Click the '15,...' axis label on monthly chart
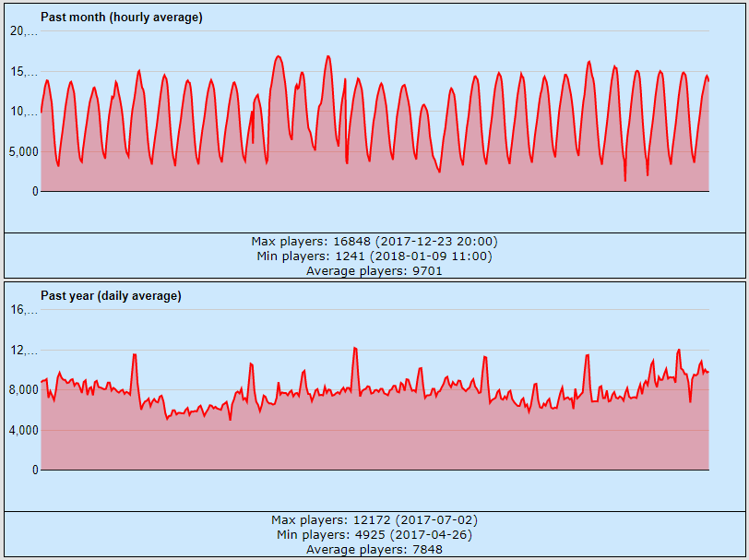The width and height of the screenshot is (749, 560). (x=24, y=72)
